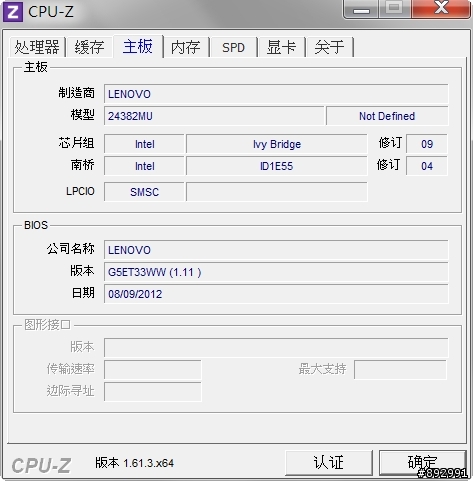Click the 南桥 ID1E55 field

[x=277, y=166]
